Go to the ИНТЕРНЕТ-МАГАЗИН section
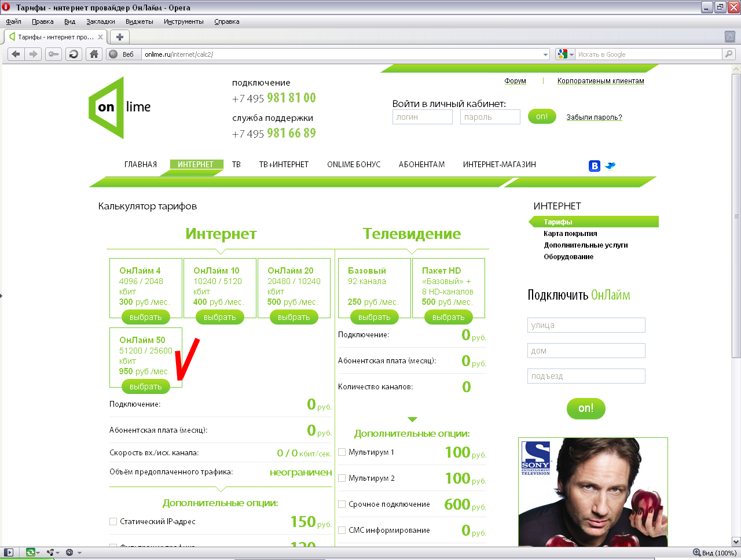This screenshot has height=560, width=741. [x=500, y=165]
